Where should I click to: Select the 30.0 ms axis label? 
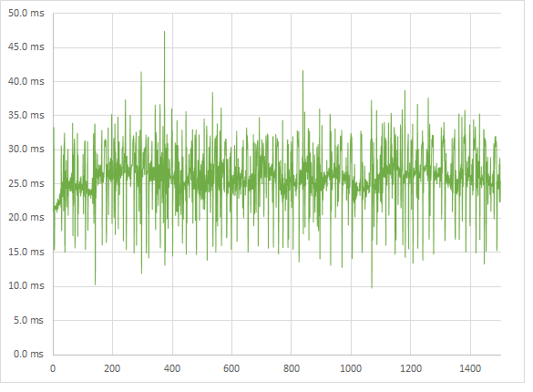26,149
